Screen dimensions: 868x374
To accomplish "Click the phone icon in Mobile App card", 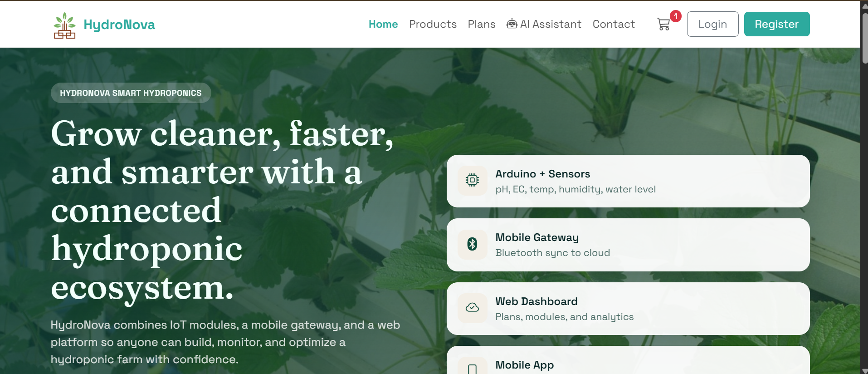I will (472, 369).
